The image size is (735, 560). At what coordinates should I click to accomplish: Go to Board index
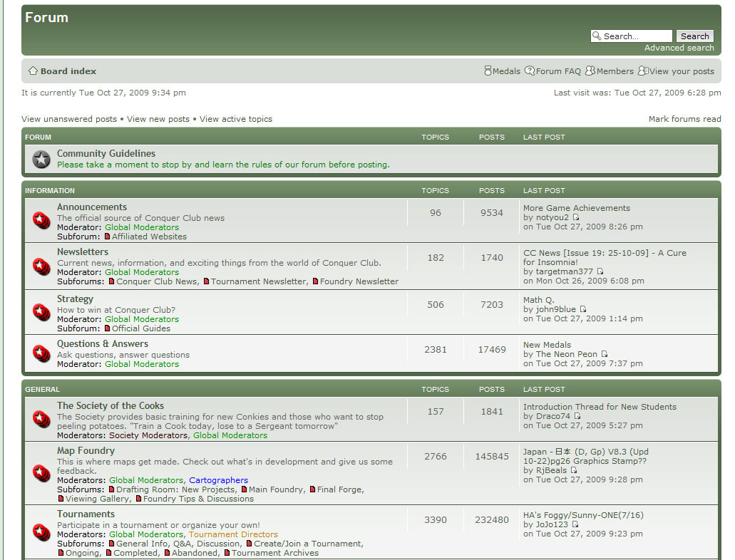[68, 71]
